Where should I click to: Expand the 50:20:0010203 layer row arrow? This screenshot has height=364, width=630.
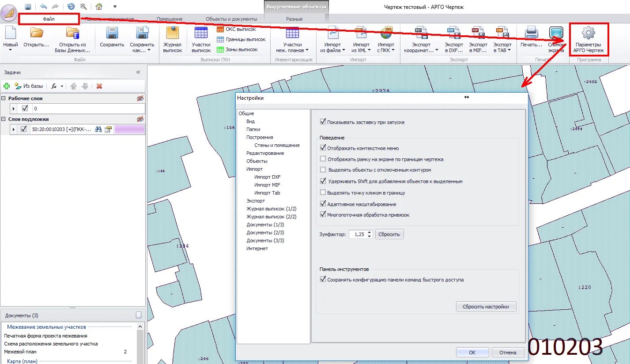coord(14,129)
